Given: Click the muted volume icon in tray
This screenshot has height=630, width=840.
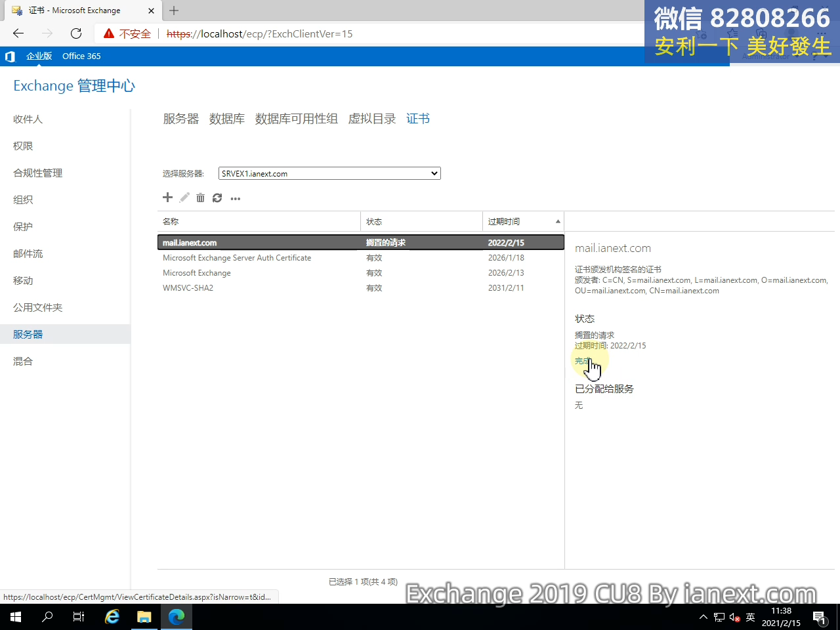Looking at the screenshot, I should 735,617.
